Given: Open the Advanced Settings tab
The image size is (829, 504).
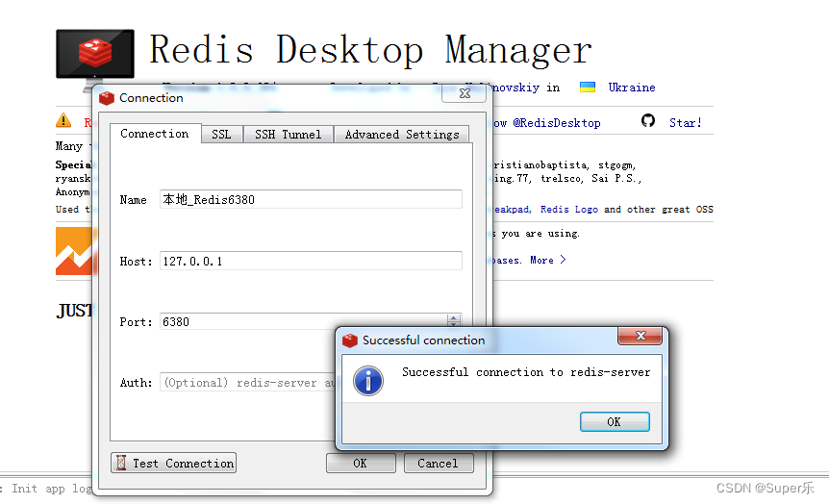Looking at the screenshot, I should pos(402,135).
